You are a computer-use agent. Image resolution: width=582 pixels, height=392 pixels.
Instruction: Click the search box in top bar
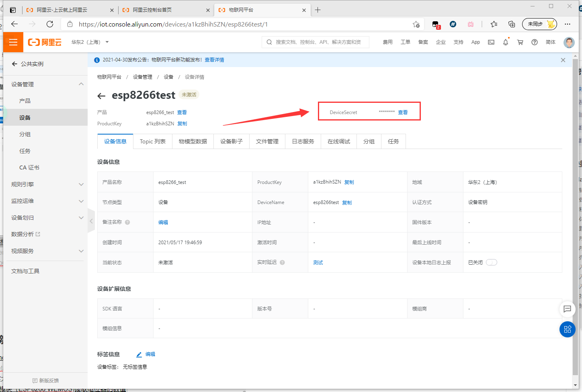coord(316,42)
